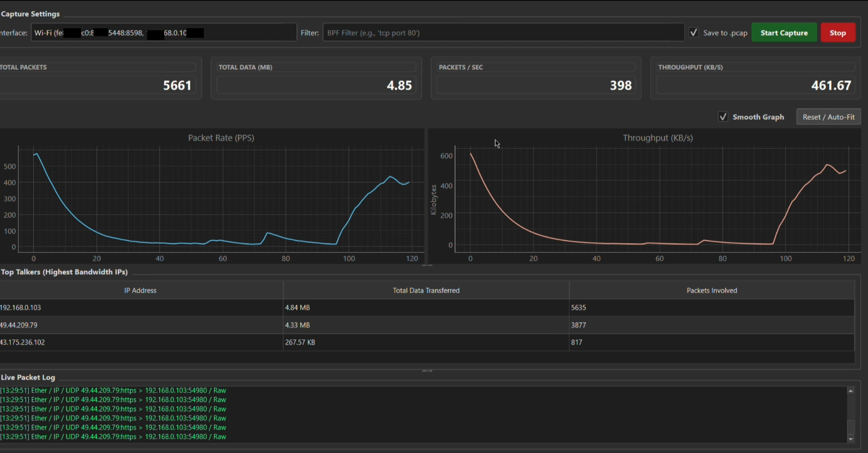Click the BPF Filter input field
Viewport: 868px width, 453px height.
pyautogui.click(x=503, y=33)
